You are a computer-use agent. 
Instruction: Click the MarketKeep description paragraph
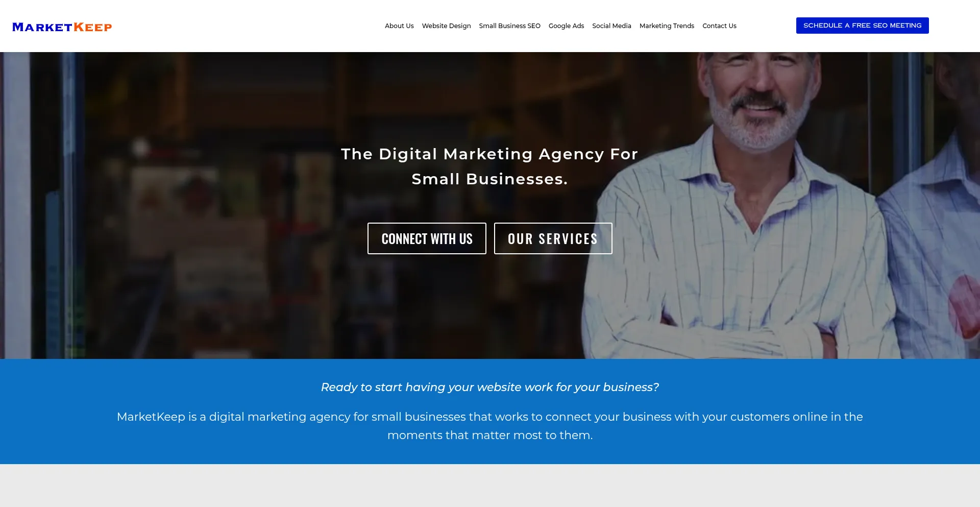(x=489, y=426)
